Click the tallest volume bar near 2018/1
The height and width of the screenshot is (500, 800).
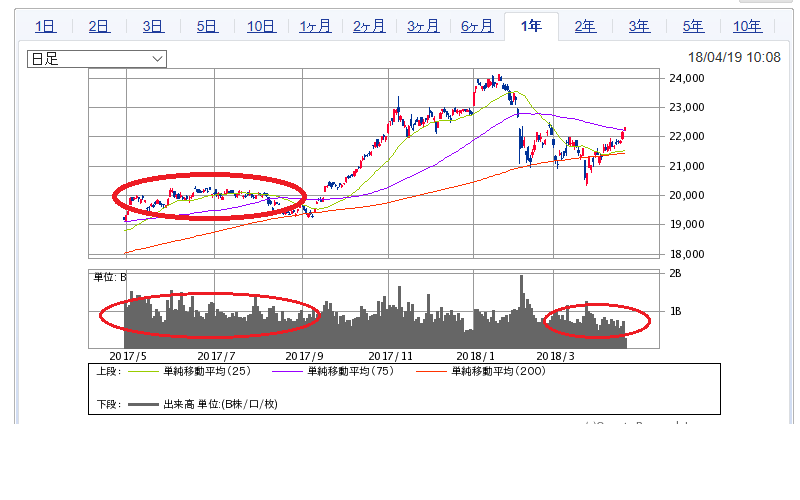tap(521, 310)
